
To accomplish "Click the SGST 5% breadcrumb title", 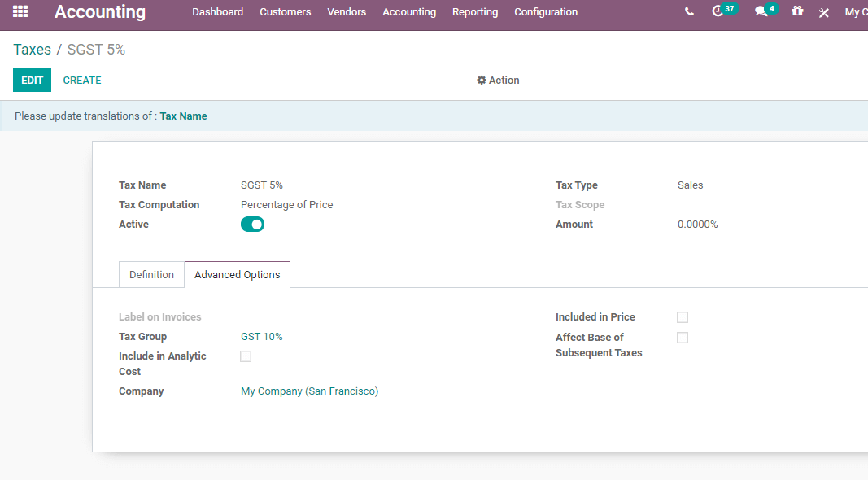I will pyautogui.click(x=96, y=50).
